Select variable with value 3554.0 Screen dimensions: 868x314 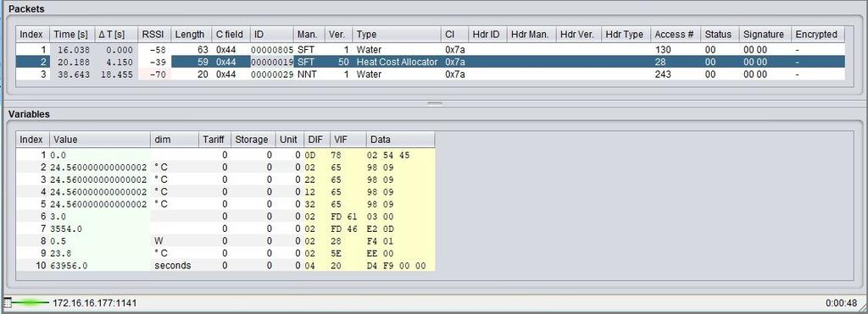coord(225,229)
